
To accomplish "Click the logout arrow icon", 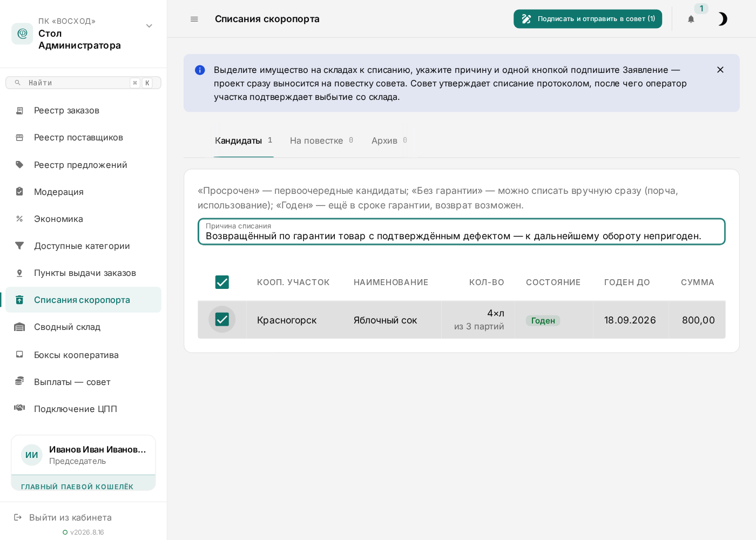I will (18, 517).
